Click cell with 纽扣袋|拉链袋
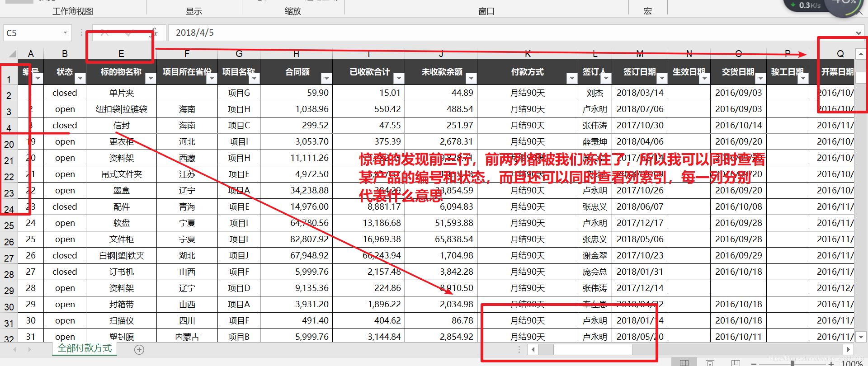The image size is (868, 366). [121, 109]
